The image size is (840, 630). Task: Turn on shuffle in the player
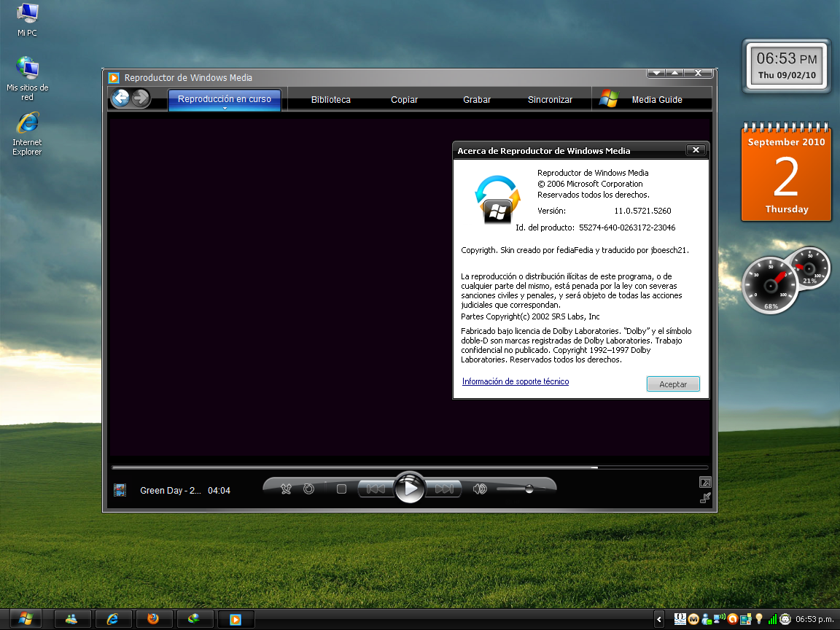[286, 489]
